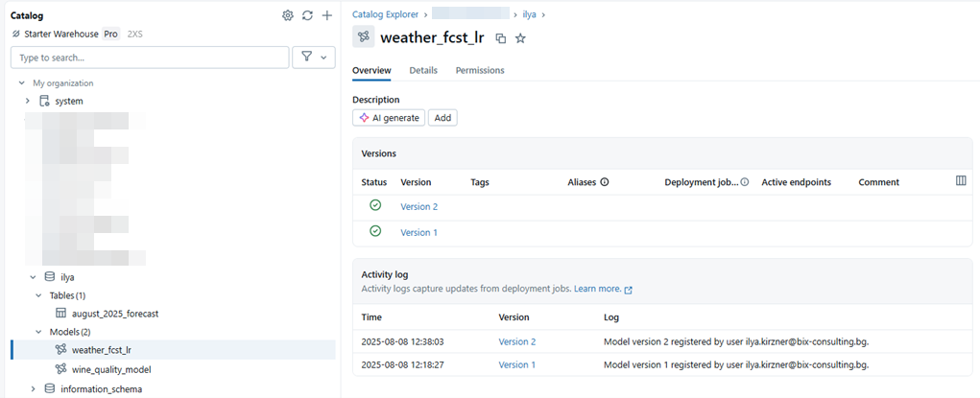The height and width of the screenshot is (398, 980).
Task: Open august_2025_forecast table
Action: (x=115, y=314)
